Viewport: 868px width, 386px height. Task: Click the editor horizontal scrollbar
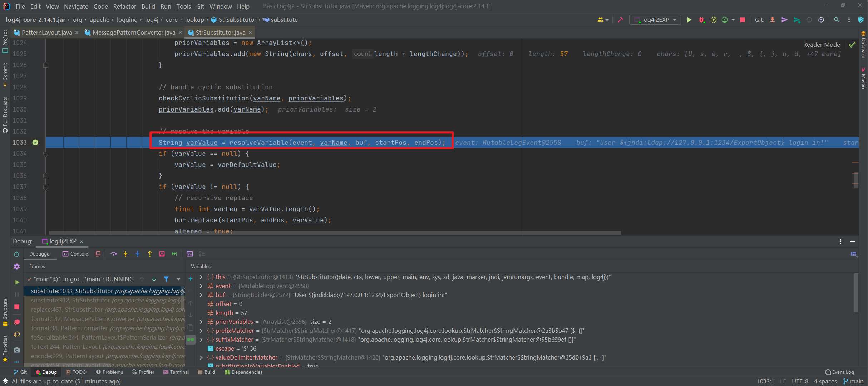(335, 233)
